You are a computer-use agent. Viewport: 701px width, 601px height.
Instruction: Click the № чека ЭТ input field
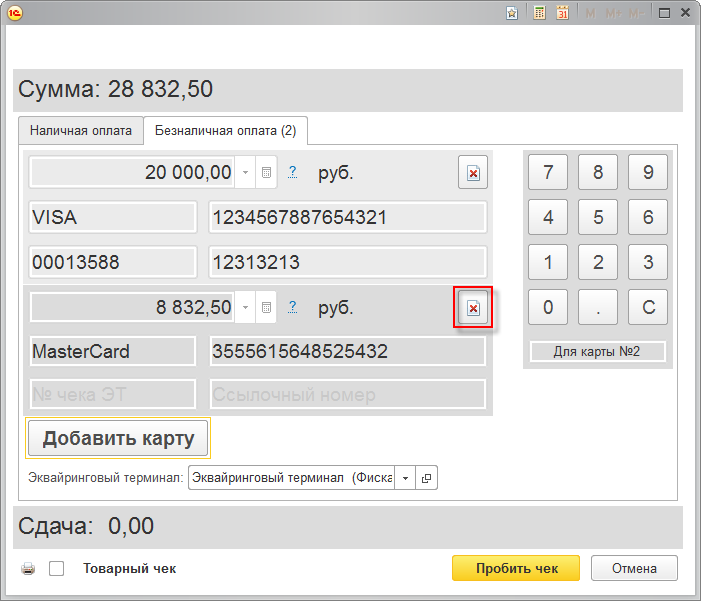(113, 394)
